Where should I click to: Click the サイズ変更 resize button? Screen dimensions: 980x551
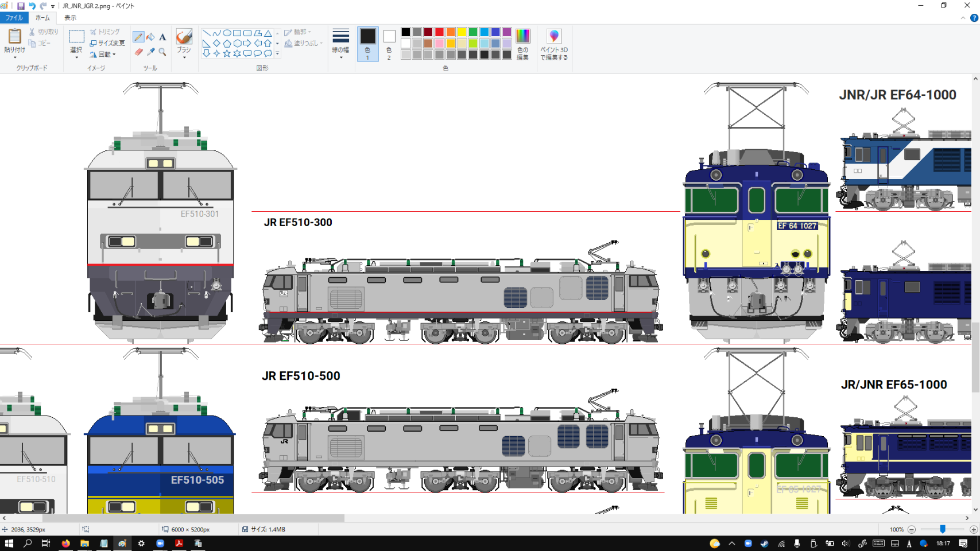tap(107, 43)
